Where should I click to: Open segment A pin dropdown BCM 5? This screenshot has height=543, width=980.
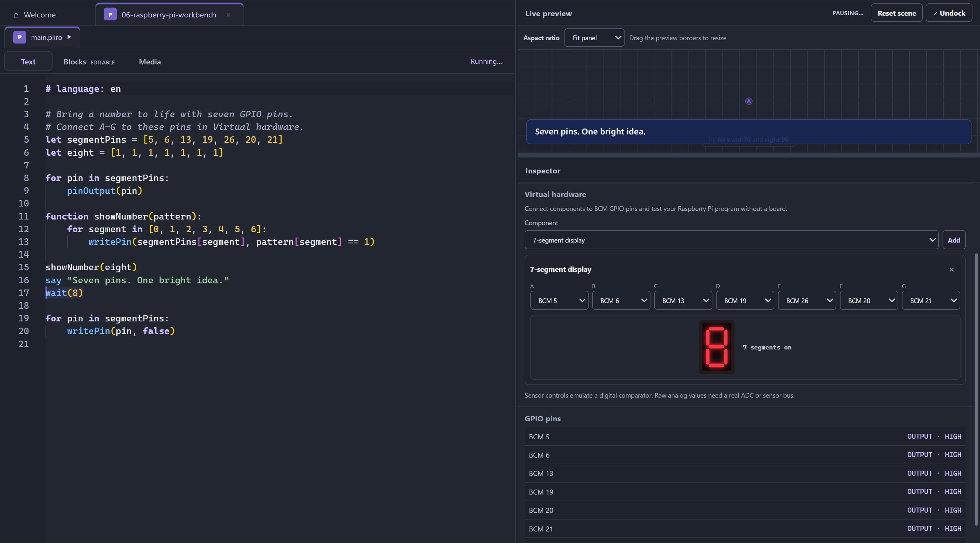point(559,301)
